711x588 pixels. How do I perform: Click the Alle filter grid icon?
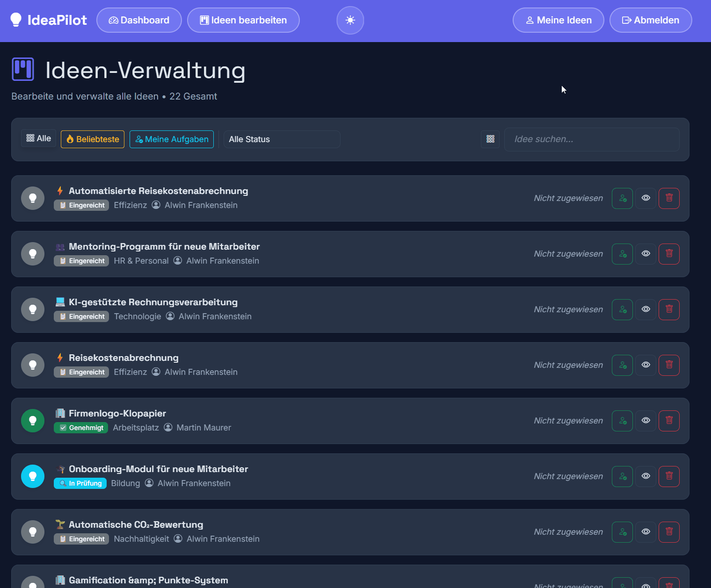coord(31,137)
